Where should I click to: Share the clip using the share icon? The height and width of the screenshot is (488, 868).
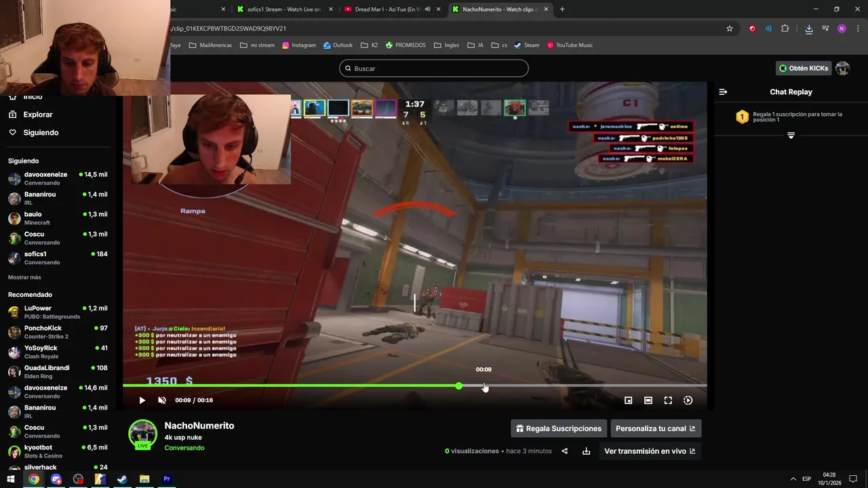(564, 451)
